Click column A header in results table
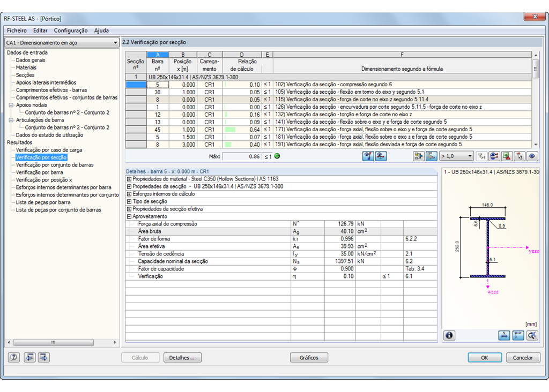This screenshot has width=549, height=392. (x=158, y=55)
